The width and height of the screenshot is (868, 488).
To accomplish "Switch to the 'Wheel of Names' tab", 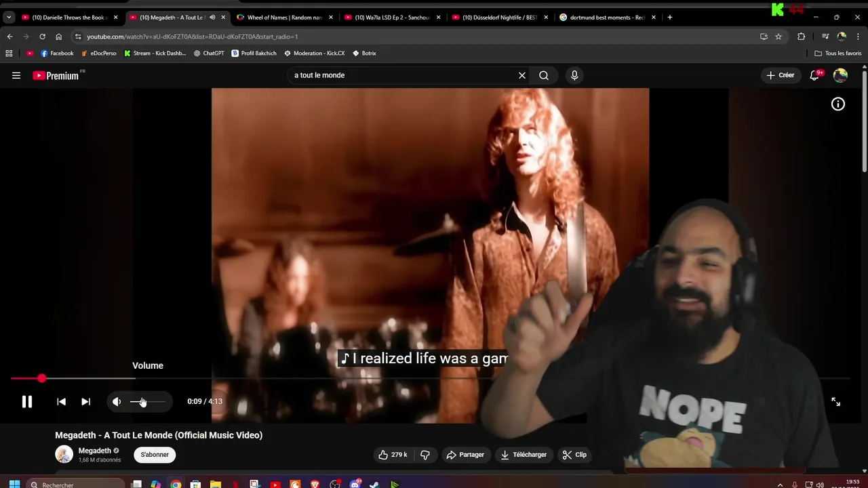I will click(x=283, y=18).
